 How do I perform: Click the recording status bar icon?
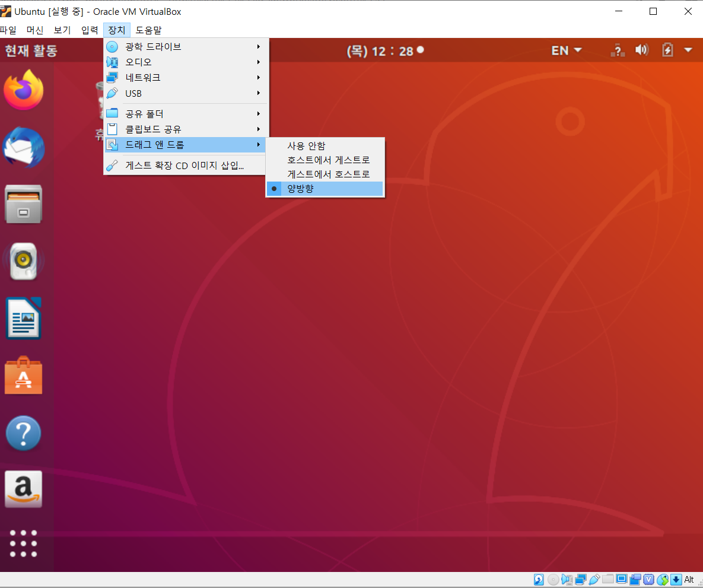tap(635, 580)
